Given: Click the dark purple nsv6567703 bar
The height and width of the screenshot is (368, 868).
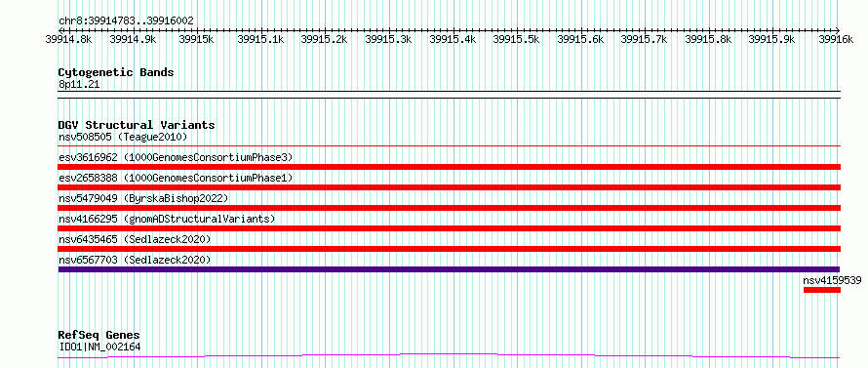Looking at the screenshot, I should click(449, 269).
